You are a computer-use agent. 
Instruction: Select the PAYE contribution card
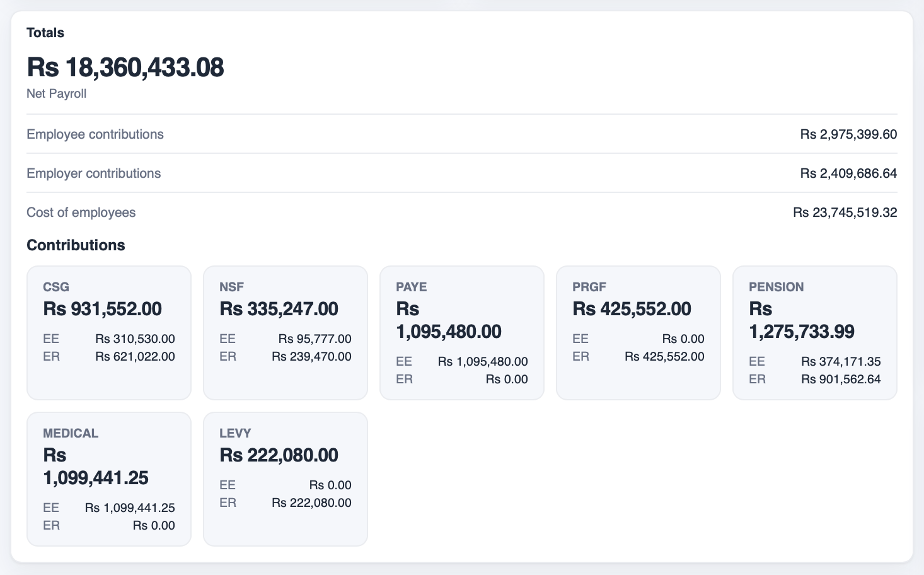pos(462,333)
